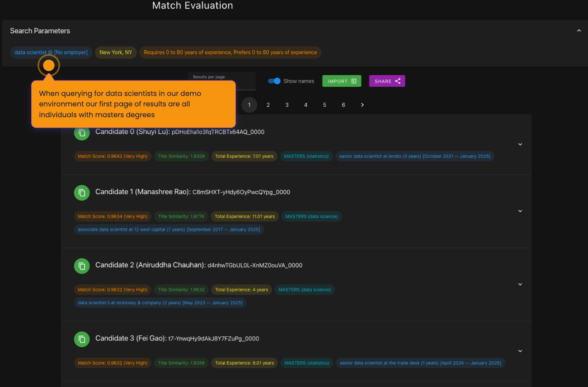The width and height of the screenshot is (588, 387).
Task: Click 'Total Experience: 8.01 years' chip
Action: (245, 363)
